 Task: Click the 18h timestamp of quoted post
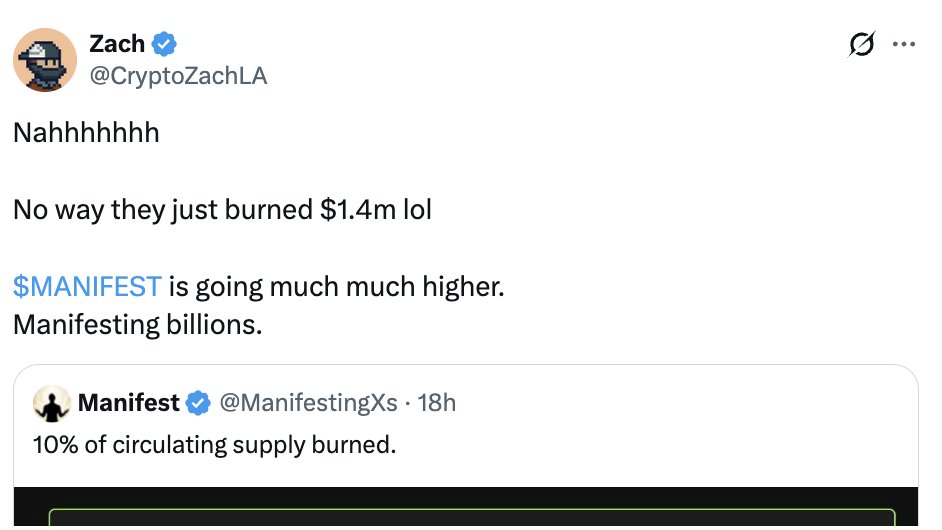437,403
